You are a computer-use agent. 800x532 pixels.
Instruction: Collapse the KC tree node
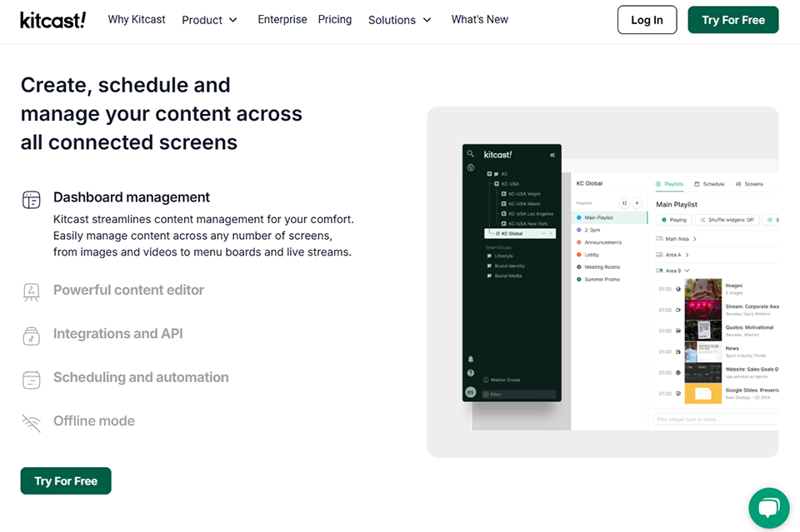pos(489,174)
